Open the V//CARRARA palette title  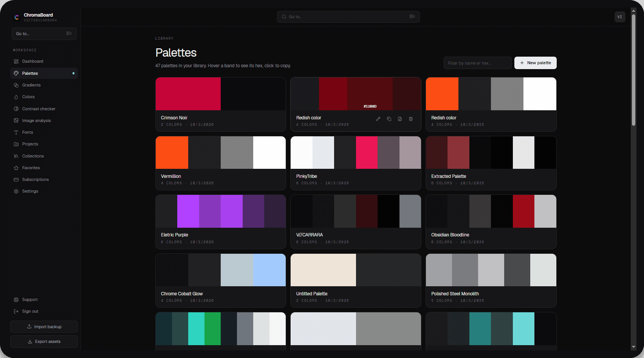[310, 235]
